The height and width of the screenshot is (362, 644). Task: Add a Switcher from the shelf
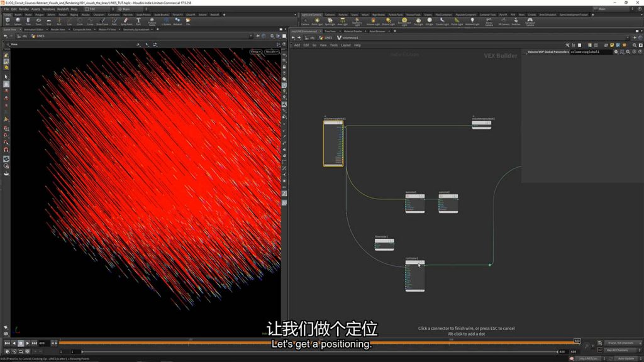pyautogui.click(x=516, y=21)
